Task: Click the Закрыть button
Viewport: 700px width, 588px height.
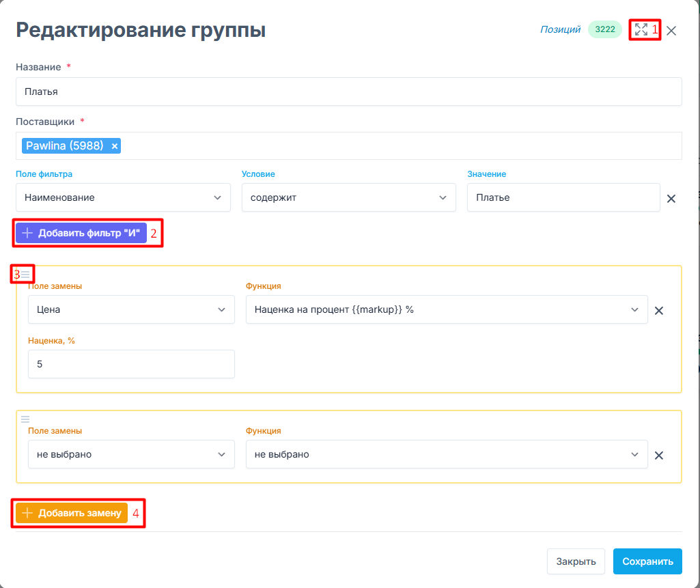Action: tap(576, 561)
